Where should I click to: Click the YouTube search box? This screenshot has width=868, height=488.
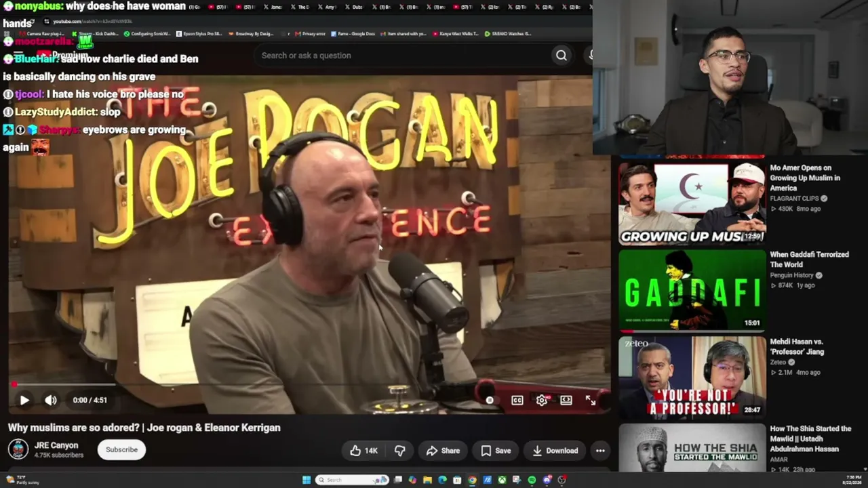click(x=400, y=56)
